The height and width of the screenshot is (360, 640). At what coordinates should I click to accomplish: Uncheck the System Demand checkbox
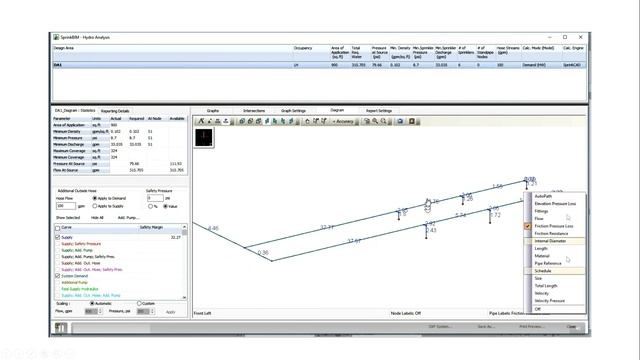[x=58, y=276]
